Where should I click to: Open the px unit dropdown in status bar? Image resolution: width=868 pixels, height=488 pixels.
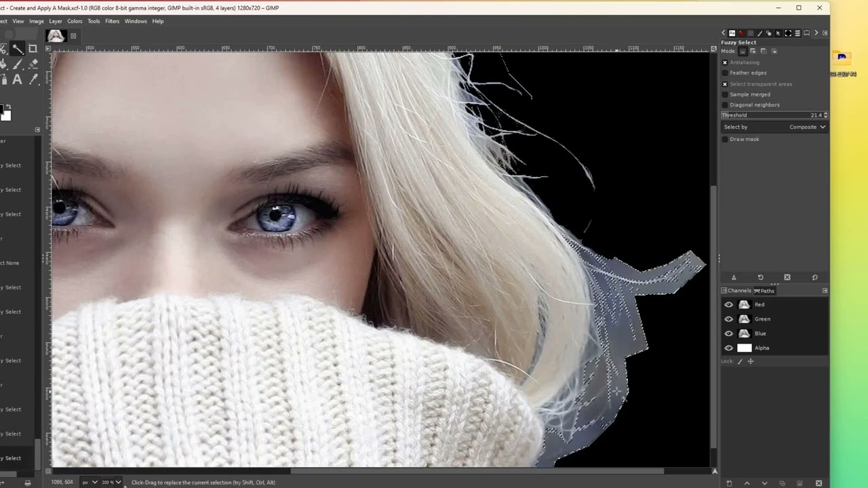point(90,483)
